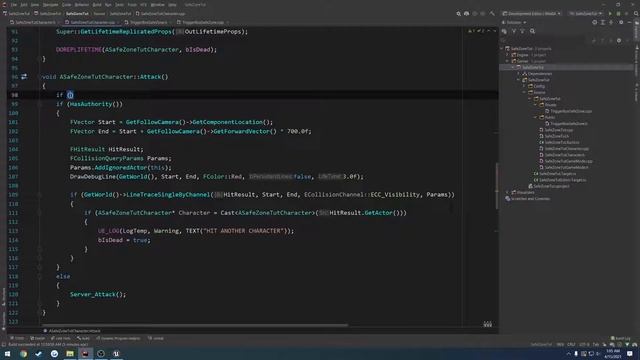640x360 pixels.
Task: Hide the Solution panel with minus icon
Action: pos(629,22)
